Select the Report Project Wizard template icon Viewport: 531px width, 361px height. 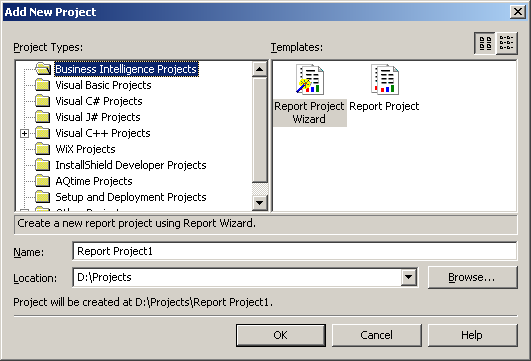pyautogui.click(x=310, y=80)
